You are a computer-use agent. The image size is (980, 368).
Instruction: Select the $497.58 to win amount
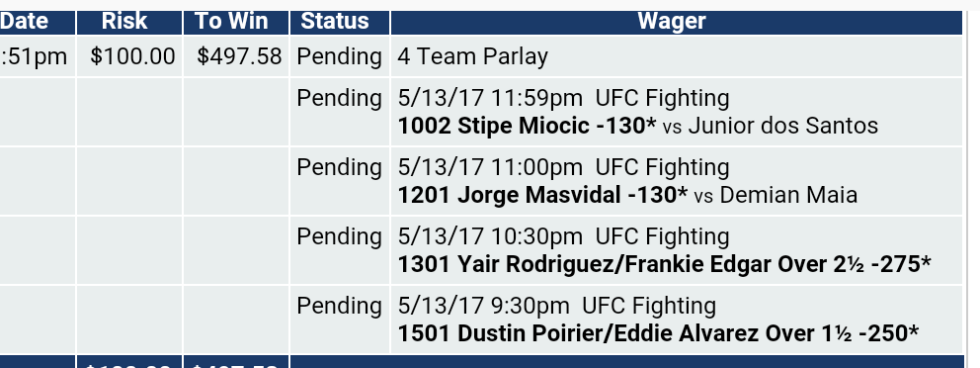239,56
